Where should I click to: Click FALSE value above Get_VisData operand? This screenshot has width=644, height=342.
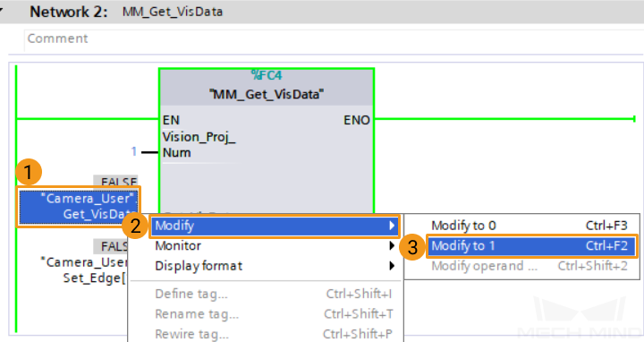116,181
